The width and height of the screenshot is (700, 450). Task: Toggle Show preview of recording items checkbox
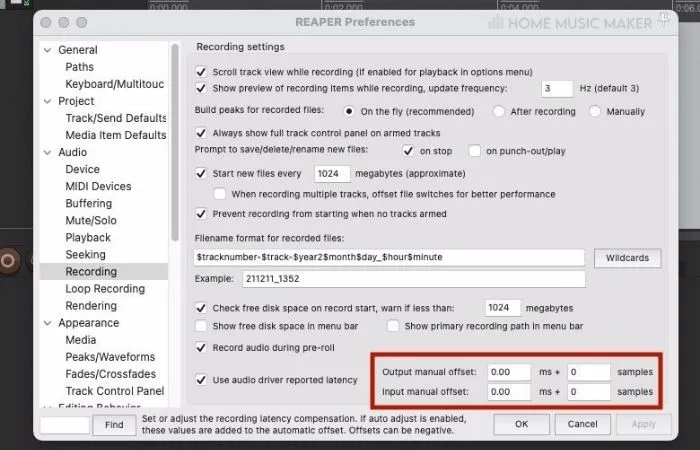201,88
